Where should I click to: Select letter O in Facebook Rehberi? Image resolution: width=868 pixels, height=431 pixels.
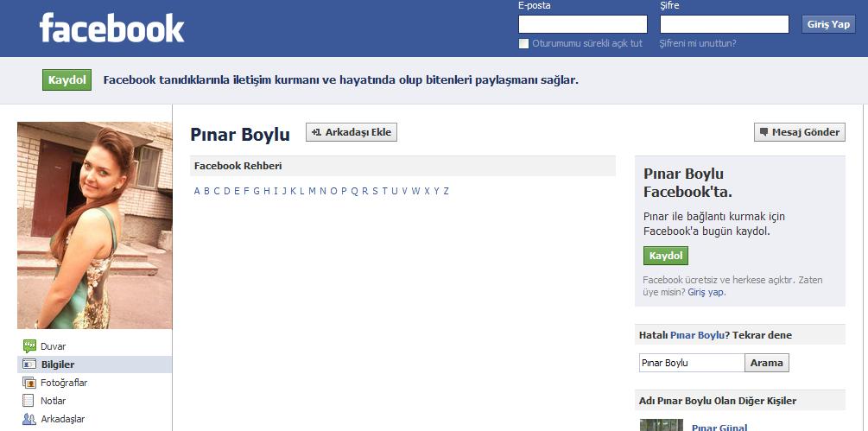(x=333, y=192)
